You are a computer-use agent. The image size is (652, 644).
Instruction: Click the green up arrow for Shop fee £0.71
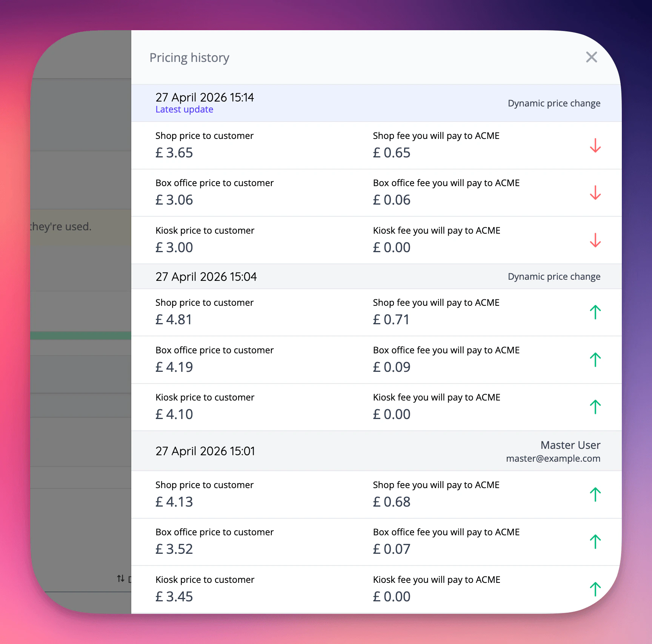595,312
